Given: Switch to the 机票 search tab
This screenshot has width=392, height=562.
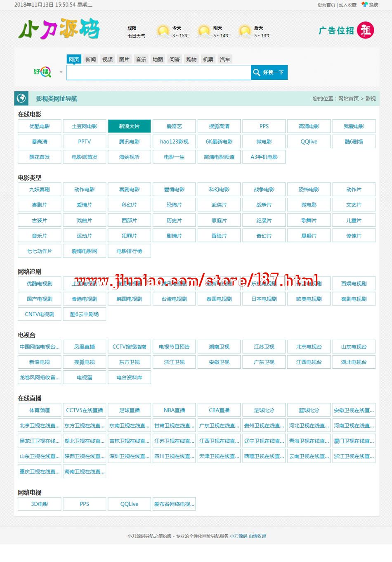Looking at the screenshot, I should coord(208,59).
